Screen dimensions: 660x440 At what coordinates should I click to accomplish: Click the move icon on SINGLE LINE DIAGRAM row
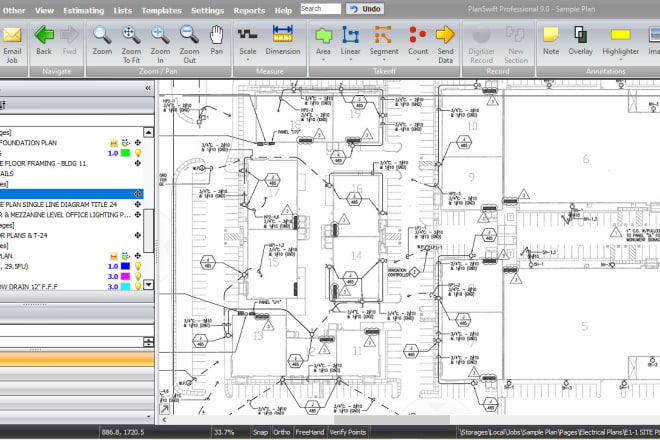click(138, 204)
